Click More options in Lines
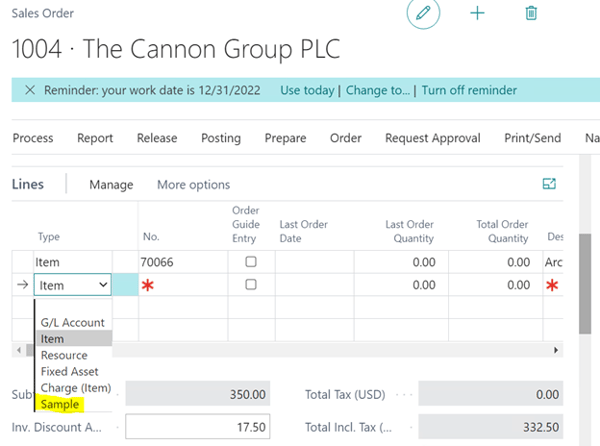The width and height of the screenshot is (600, 446). 194,185
